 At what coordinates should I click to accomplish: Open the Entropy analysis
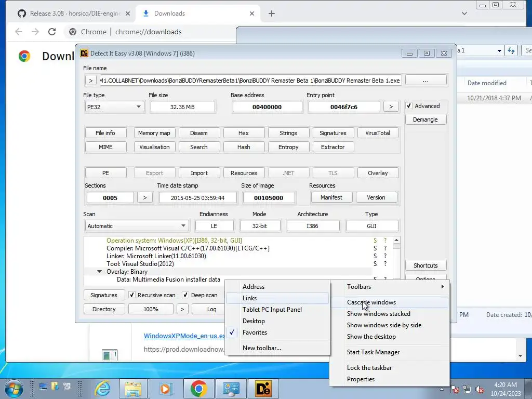(289, 147)
